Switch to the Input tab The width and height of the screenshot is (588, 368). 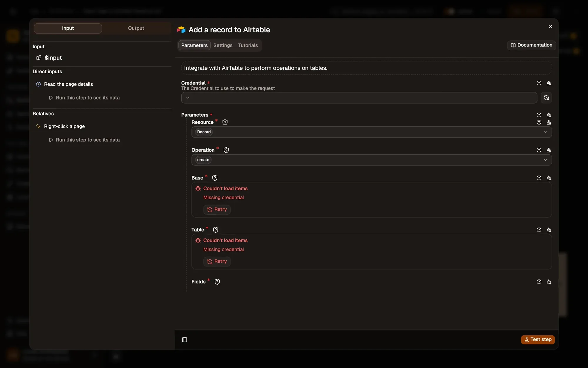(x=68, y=28)
